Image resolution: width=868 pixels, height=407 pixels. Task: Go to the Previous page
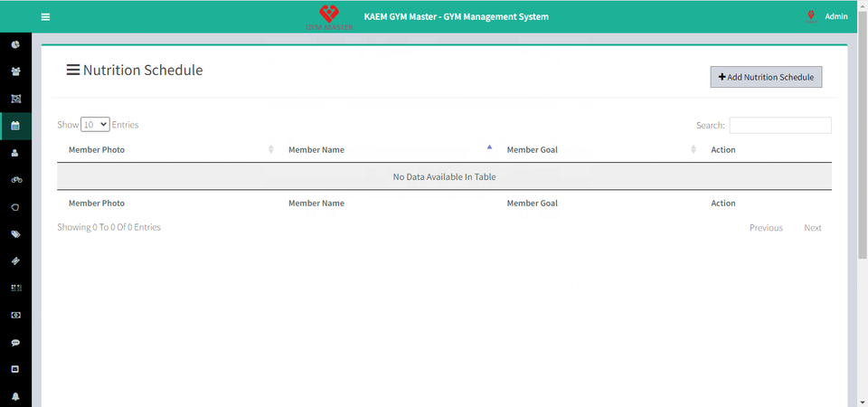pos(766,228)
